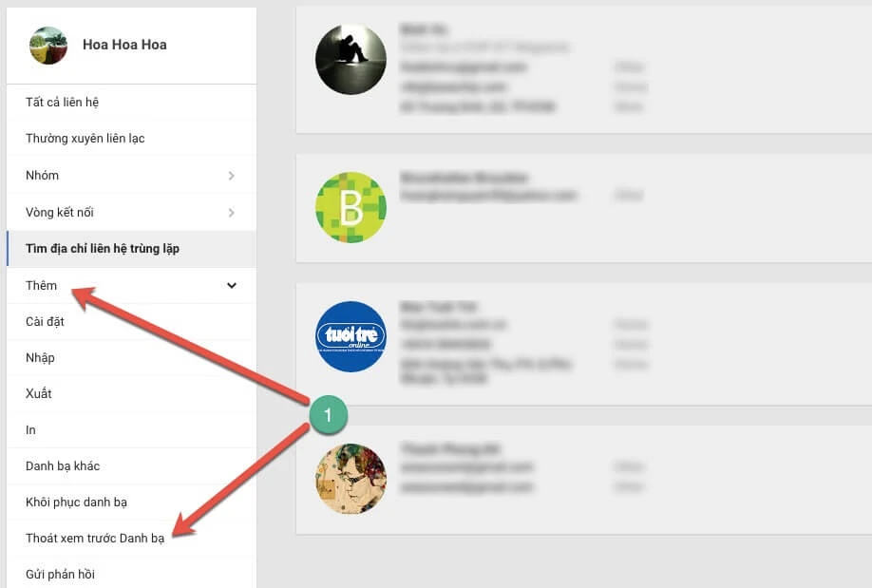Click the Hoa Hoa Hoa profile avatar
This screenshot has height=588, width=872.
[48, 45]
